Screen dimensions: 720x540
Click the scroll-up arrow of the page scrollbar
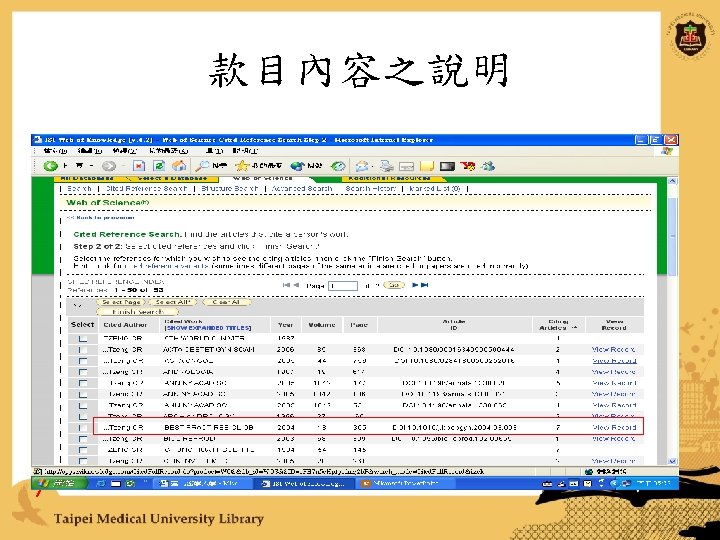[672, 181]
